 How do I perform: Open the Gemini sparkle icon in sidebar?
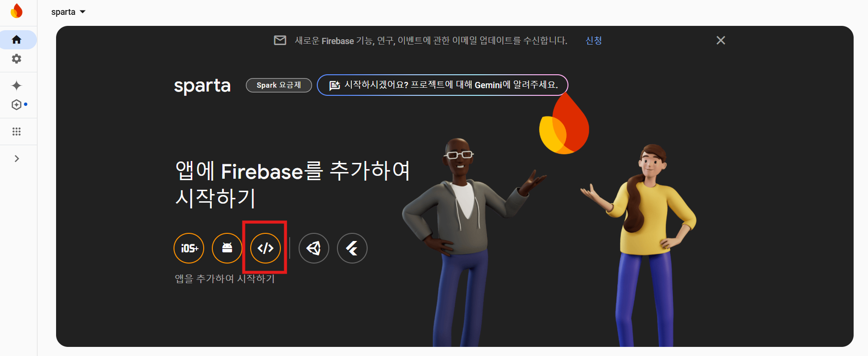pyautogui.click(x=17, y=86)
